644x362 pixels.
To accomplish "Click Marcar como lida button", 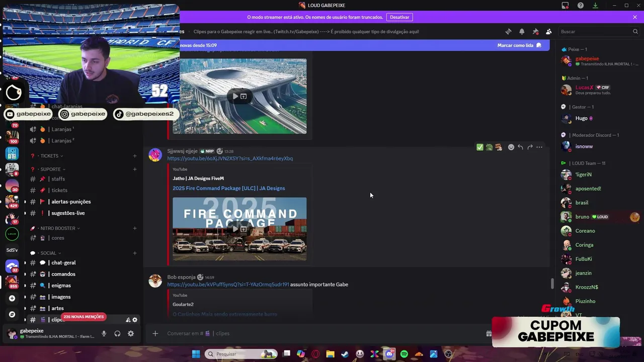I will [519, 45].
